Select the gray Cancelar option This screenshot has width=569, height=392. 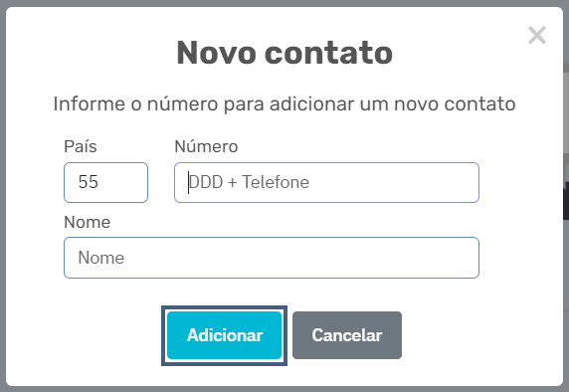(x=347, y=335)
